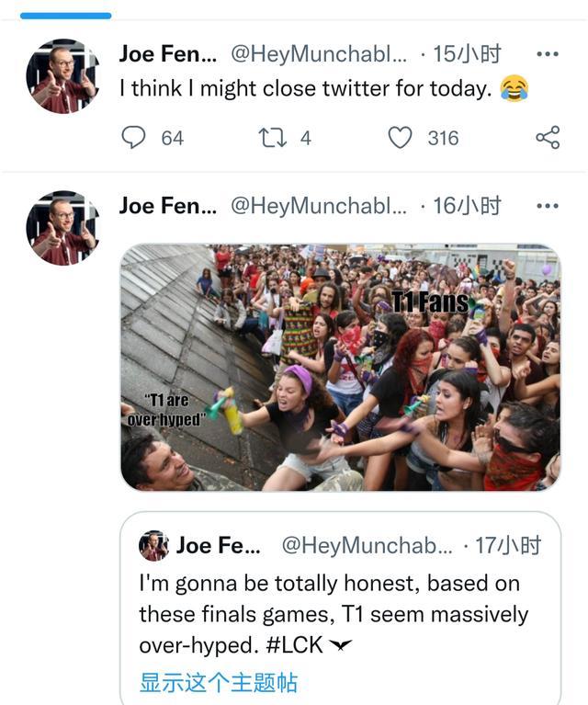Open Joe Fen... name on the meme tweet
Viewport: 588px width, 705px height.
click(168, 206)
